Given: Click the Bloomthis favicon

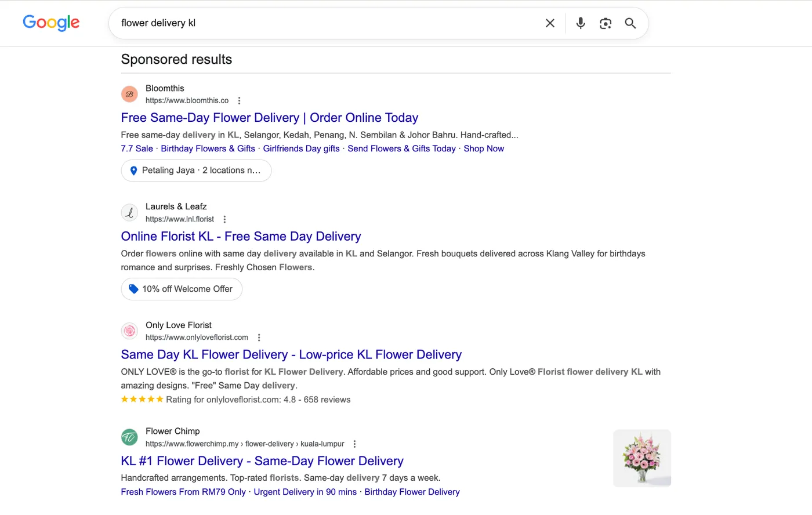Looking at the screenshot, I should coord(129,94).
